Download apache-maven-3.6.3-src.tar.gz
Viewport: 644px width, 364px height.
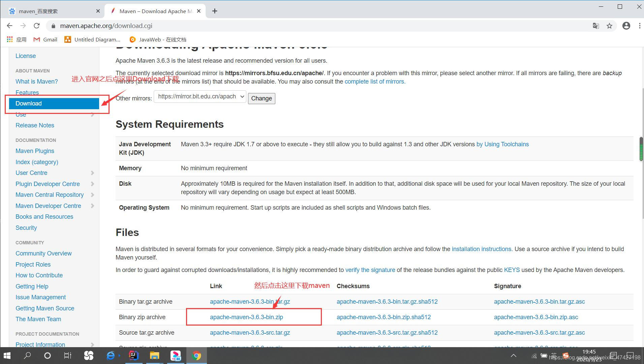pos(250,333)
